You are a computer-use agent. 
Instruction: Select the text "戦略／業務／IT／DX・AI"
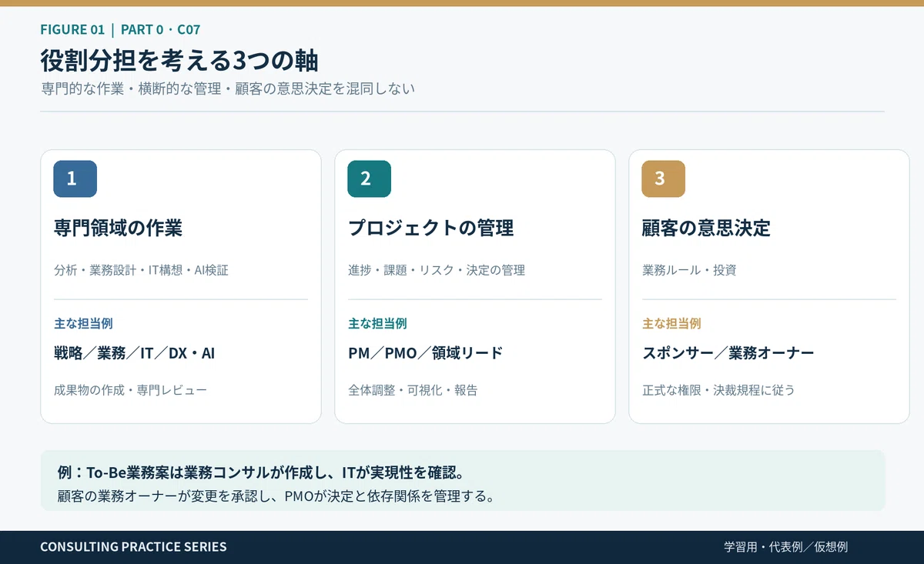click(x=134, y=353)
